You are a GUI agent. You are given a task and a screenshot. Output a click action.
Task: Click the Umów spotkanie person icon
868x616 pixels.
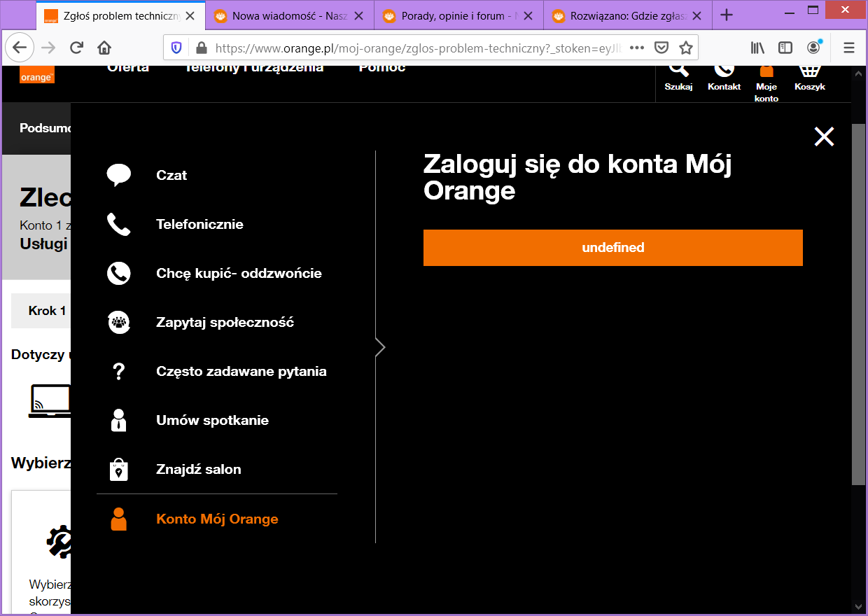(118, 420)
